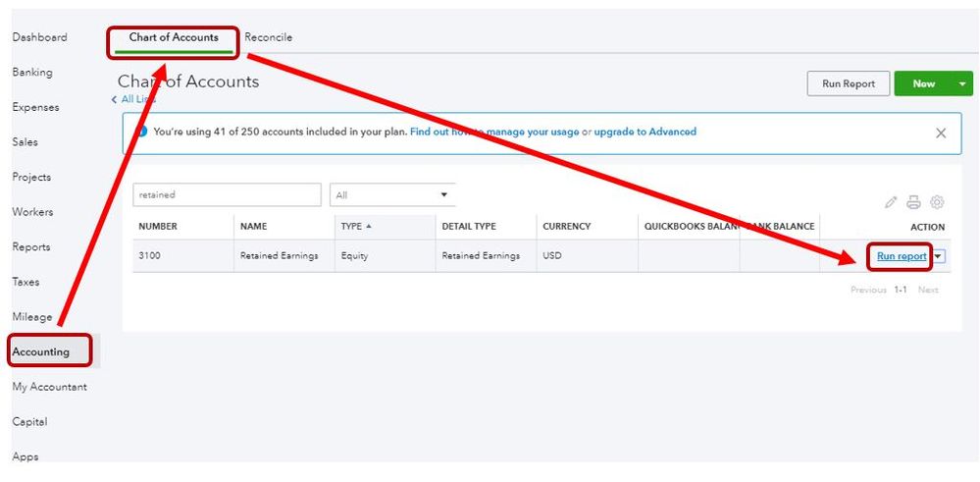This screenshot has height=482, width=980.
Task: Click the CURRENCY column header
Action: pos(566,227)
